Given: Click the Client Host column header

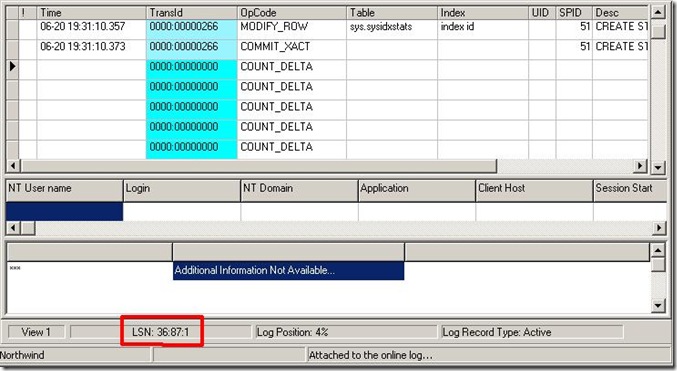Looking at the screenshot, I should point(534,190).
